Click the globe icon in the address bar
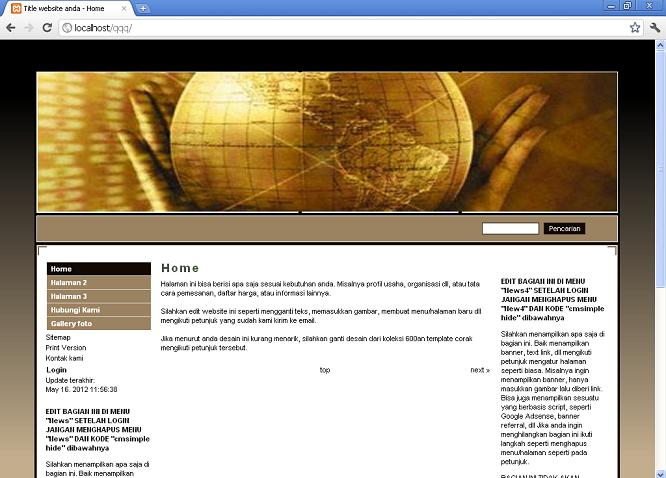This screenshot has height=478, width=666. click(67, 28)
